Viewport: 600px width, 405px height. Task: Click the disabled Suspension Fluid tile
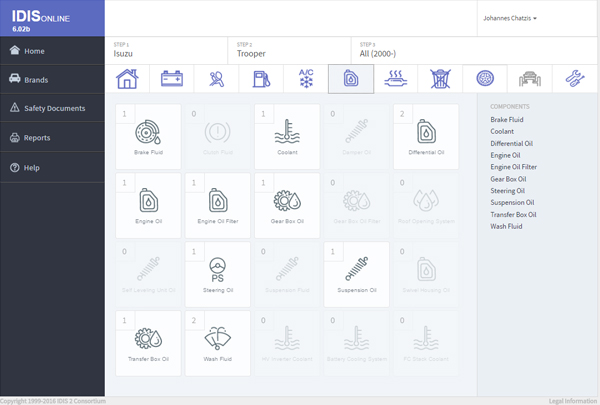[x=287, y=274]
